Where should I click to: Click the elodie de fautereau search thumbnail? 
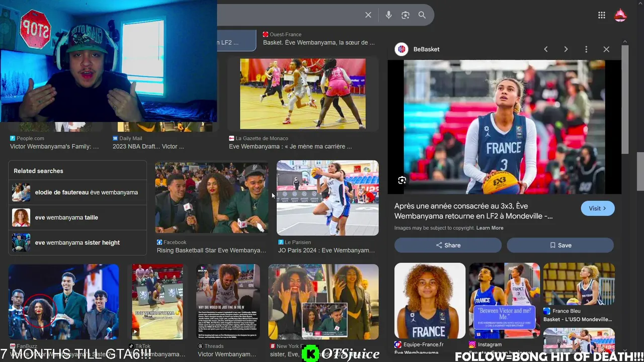21,193
